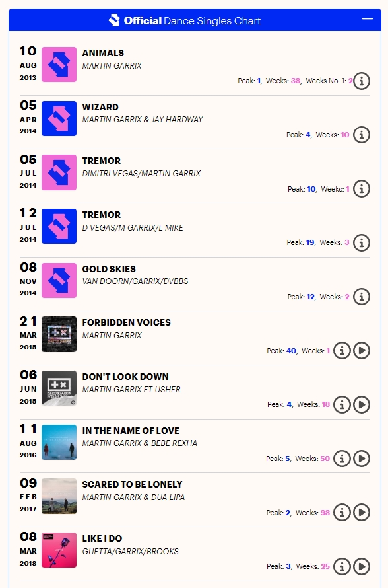Viewport: 388px width, 588px height.
Task: Show info for Gold Skies entry
Action: [x=362, y=297]
